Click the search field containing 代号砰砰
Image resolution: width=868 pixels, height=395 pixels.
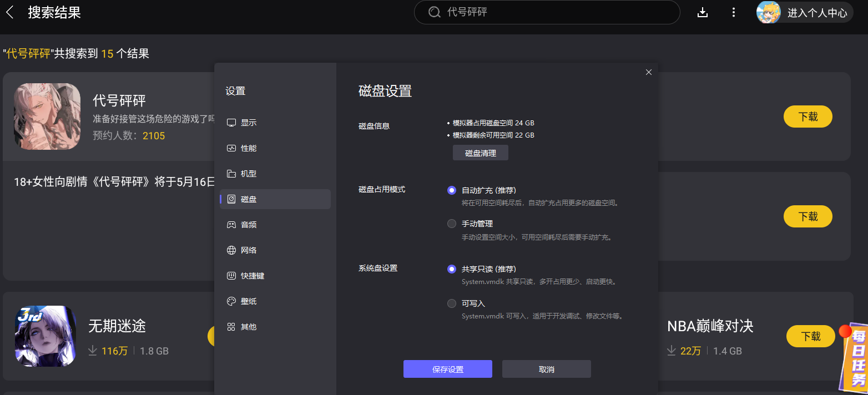(x=547, y=12)
